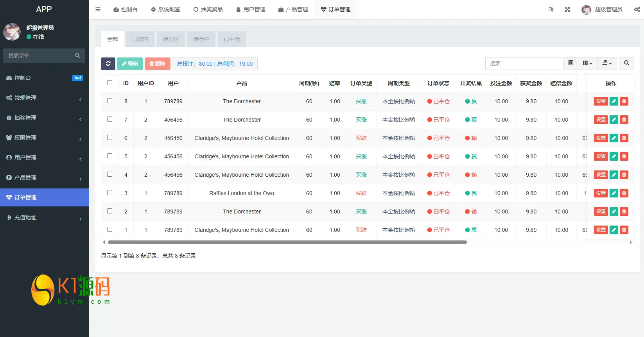This screenshot has width=644, height=337.
Task: Click the table view toggle icon
Action: 571,63
